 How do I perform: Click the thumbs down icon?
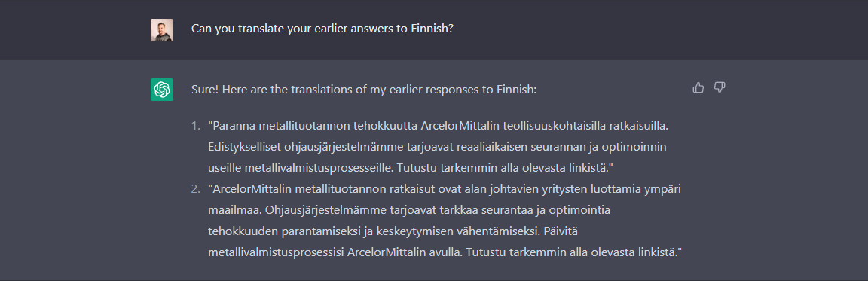[x=720, y=87]
